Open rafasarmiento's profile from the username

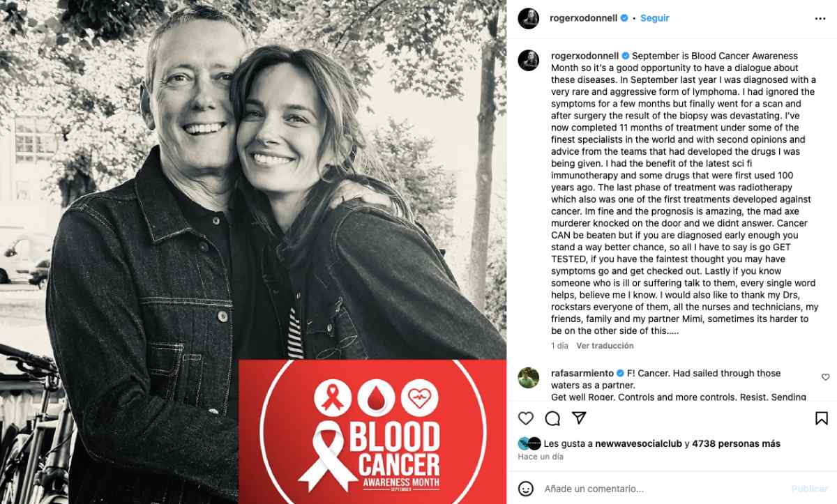582,374
